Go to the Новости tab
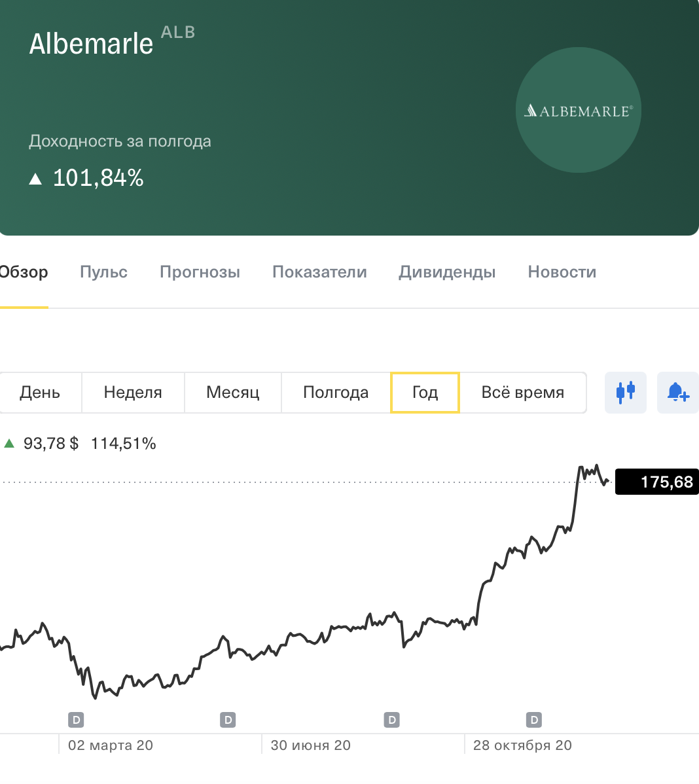The height and width of the screenshot is (784, 699). pos(562,272)
